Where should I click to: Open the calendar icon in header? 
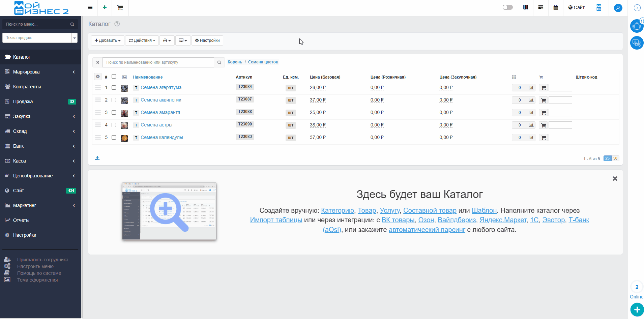[556, 7]
